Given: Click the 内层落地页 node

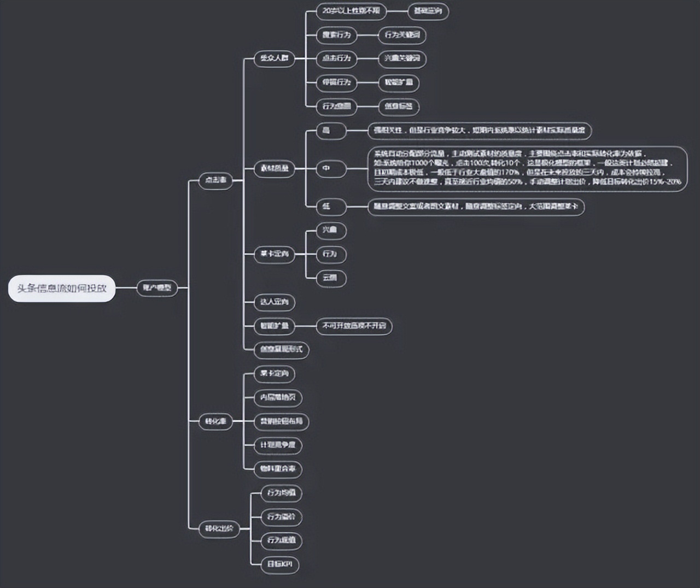Looking at the screenshot, I should click(x=278, y=397).
